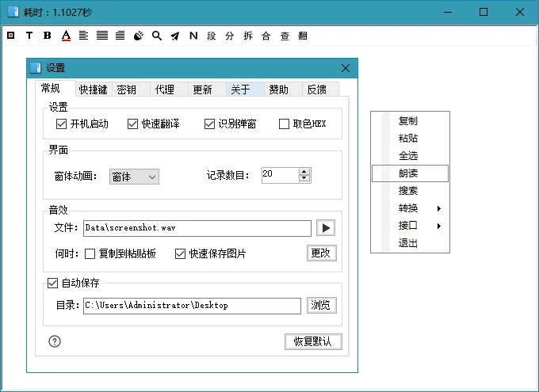Viewport: 539px width, 392px height.
Task: Click the 更改 button
Action: click(x=321, y=253)
